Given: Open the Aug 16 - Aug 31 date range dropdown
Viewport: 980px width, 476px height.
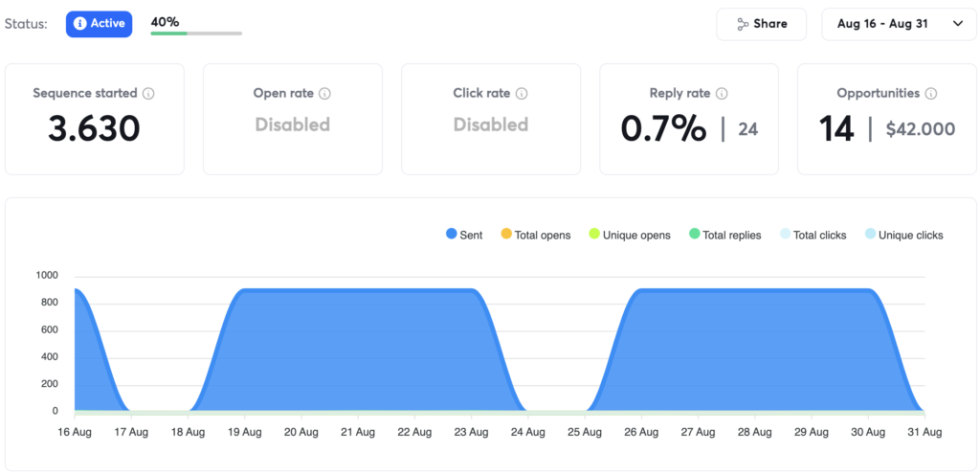Looking at the screenshot, I should click(x=881, y=25).
